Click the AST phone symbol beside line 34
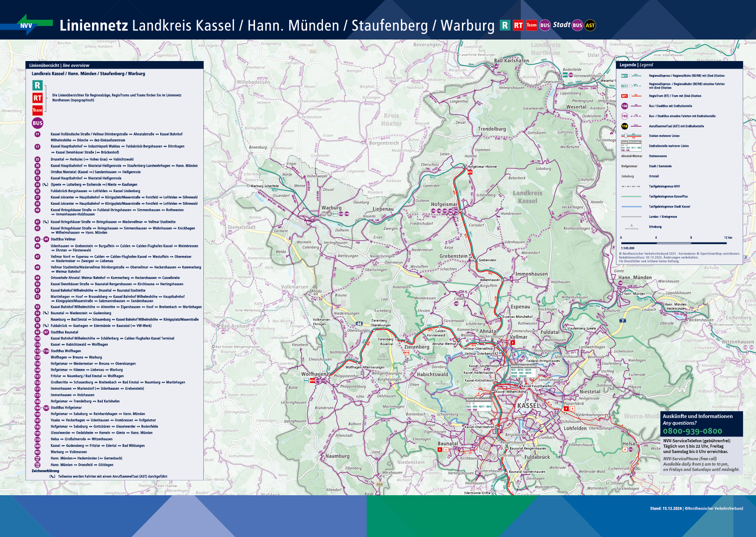Screen dimensions: 756x537 (x=45, y=185)
